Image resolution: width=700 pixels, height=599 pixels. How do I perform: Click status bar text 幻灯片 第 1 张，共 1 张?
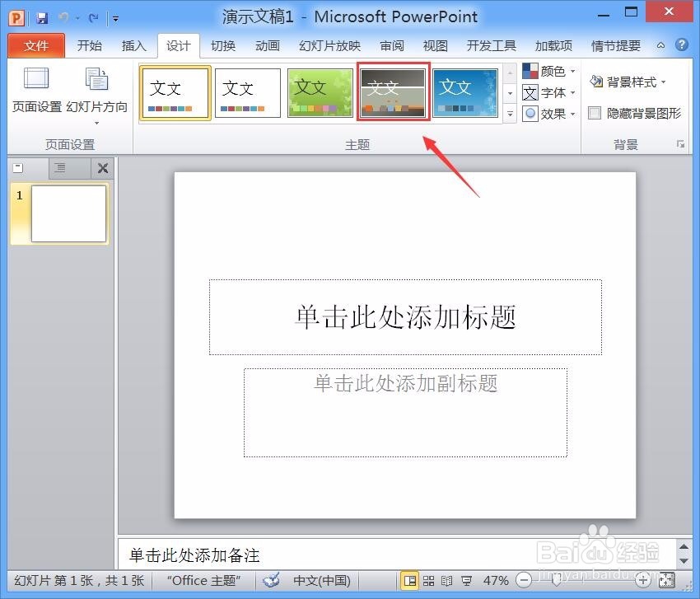point(79,581)
